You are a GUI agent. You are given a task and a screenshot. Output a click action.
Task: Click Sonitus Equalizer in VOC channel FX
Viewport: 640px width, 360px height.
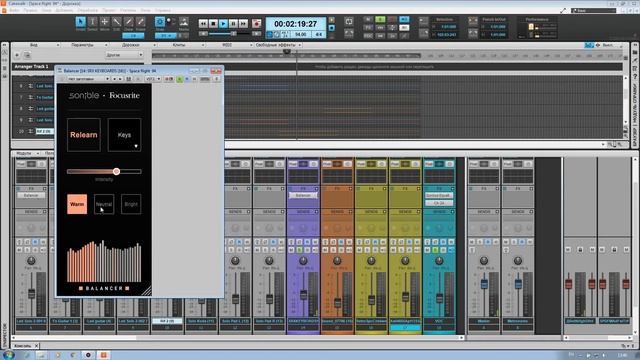(x=439, y=196)
